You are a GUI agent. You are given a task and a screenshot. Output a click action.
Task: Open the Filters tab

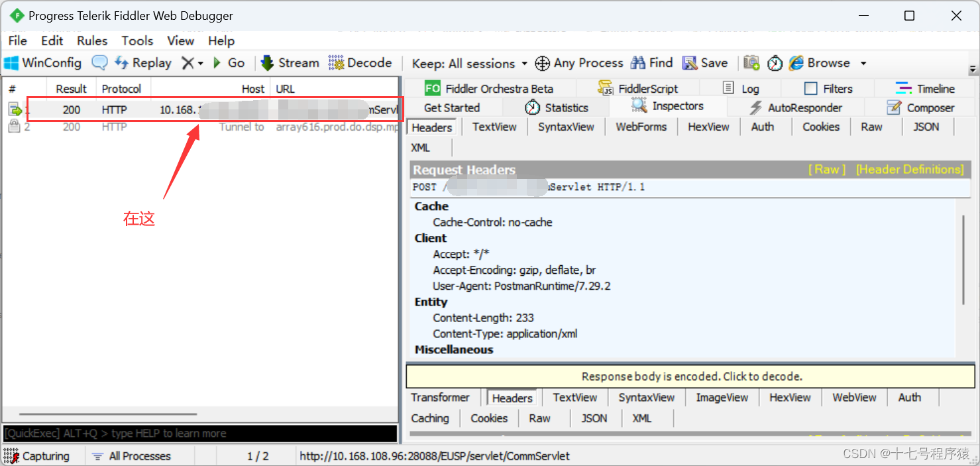pos(828,88)
